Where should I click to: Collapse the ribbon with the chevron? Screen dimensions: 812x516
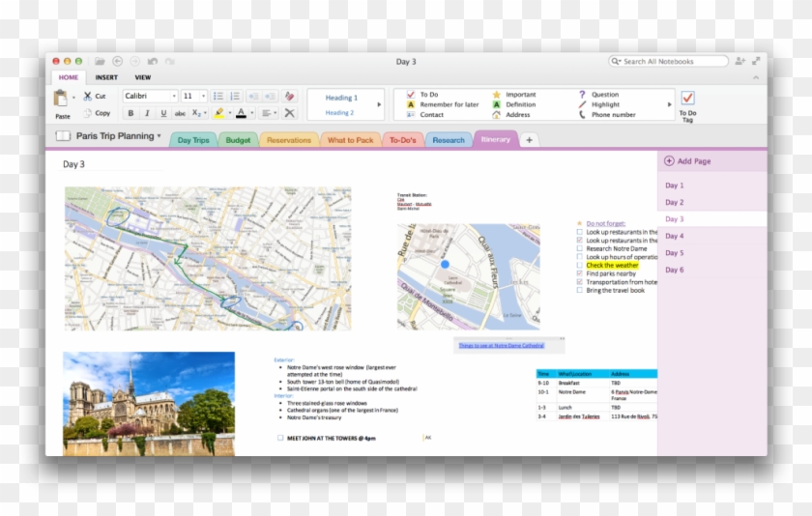click(x=756, y=77)
